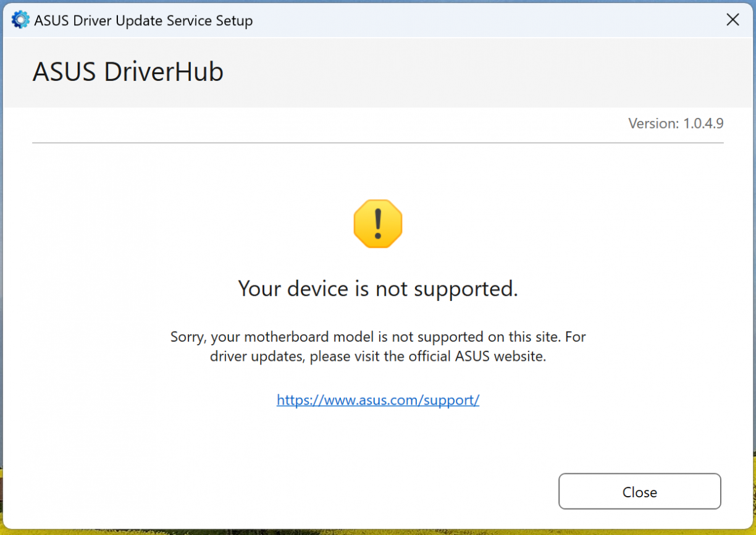Close the window using the title bar X
The height and width of the screenshot is (535, 756).
coord(733,20)
